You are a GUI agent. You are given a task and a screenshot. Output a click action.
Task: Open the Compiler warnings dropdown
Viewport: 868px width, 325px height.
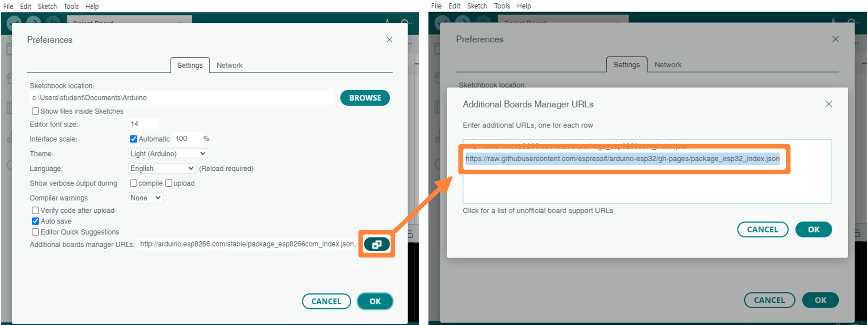pyautogui.click(x=145, y=198)
